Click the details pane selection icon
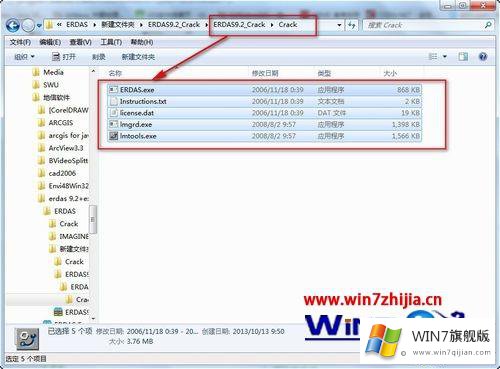The height and width of the screenshot is (369, 500). [28, 339]
